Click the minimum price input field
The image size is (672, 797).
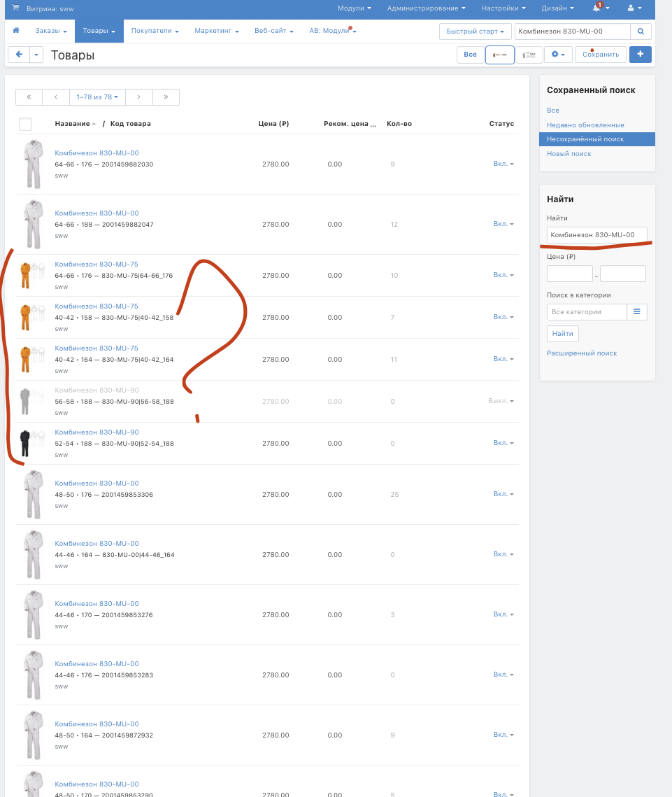click(569, 274)
